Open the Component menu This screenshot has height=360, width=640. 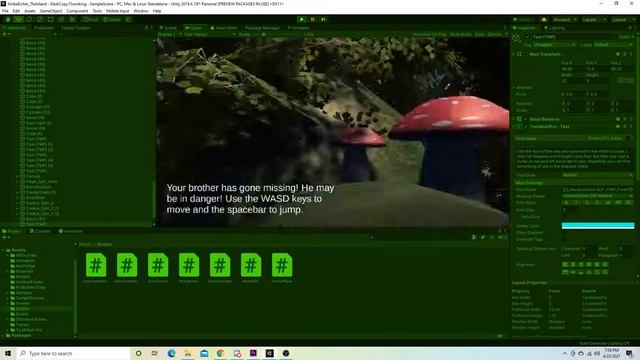point(77,11)
